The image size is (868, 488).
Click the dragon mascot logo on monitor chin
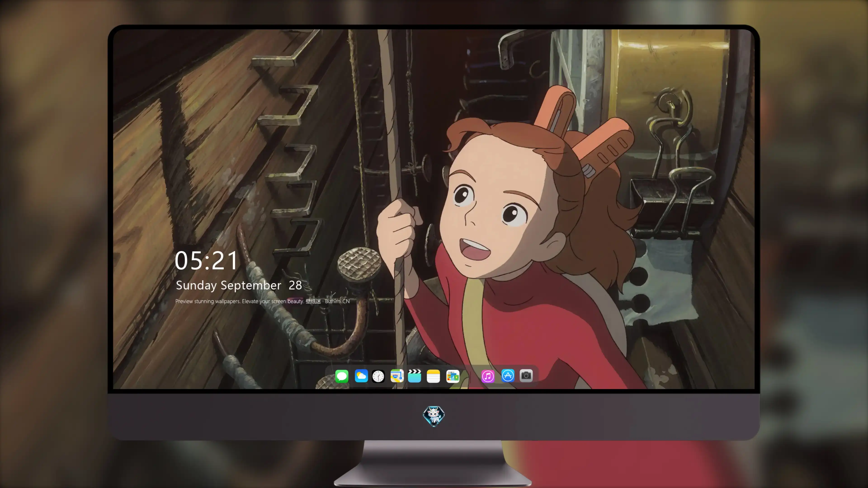[434, 416]
